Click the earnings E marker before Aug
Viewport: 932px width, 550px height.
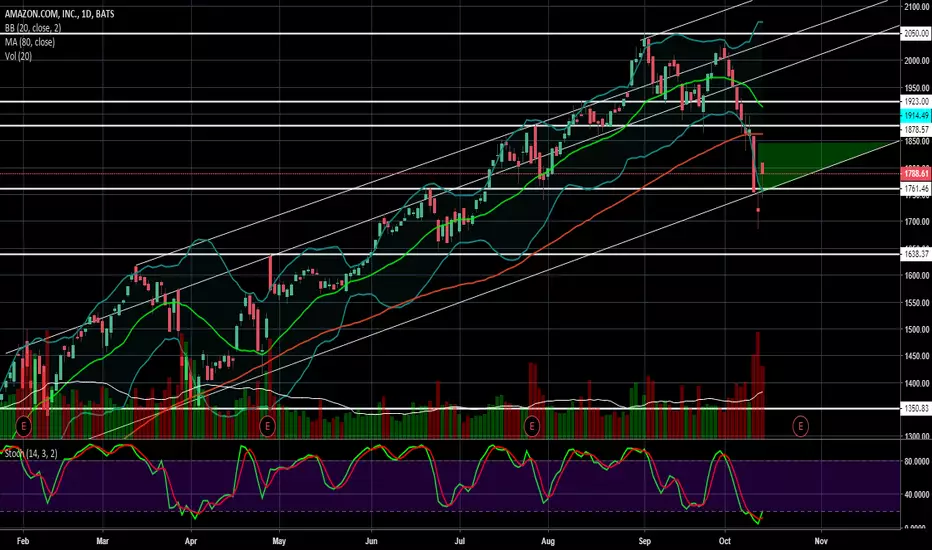[x=531, y=426]
